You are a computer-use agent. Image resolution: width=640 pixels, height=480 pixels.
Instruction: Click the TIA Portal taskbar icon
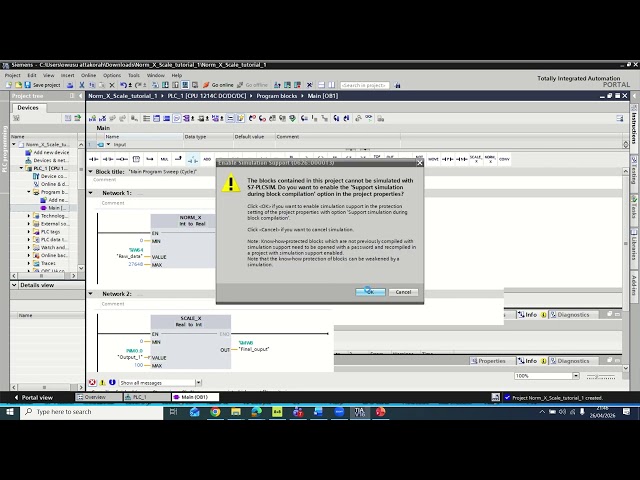[359, 412]
